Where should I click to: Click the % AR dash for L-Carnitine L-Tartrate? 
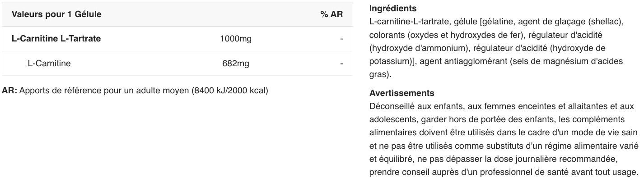[x=341, y=39]
